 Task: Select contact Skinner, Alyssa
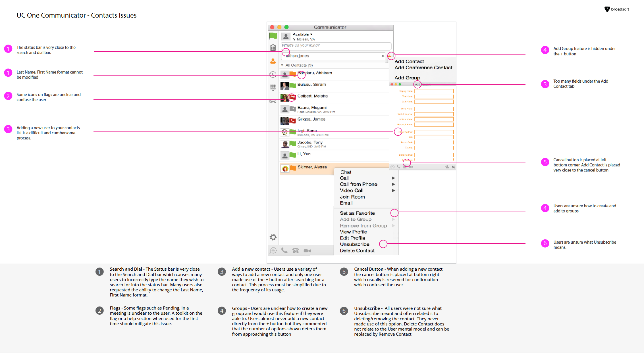click(x=334, y=169)
